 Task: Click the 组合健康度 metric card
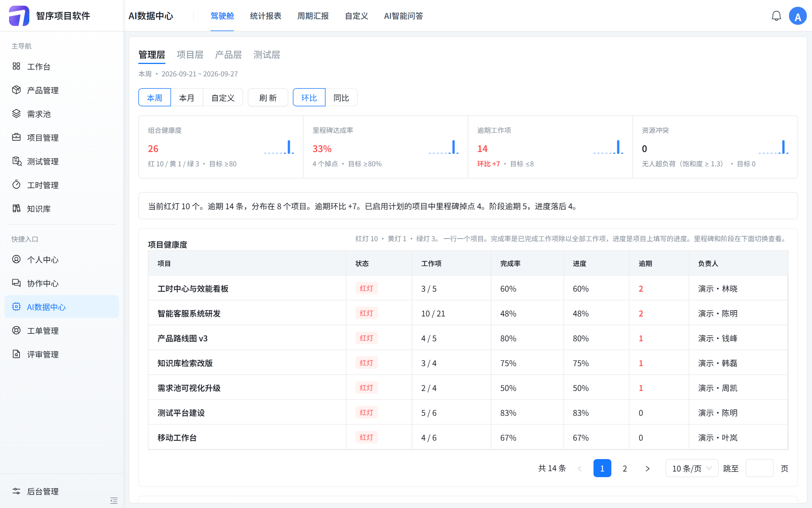tap(221, 147)
